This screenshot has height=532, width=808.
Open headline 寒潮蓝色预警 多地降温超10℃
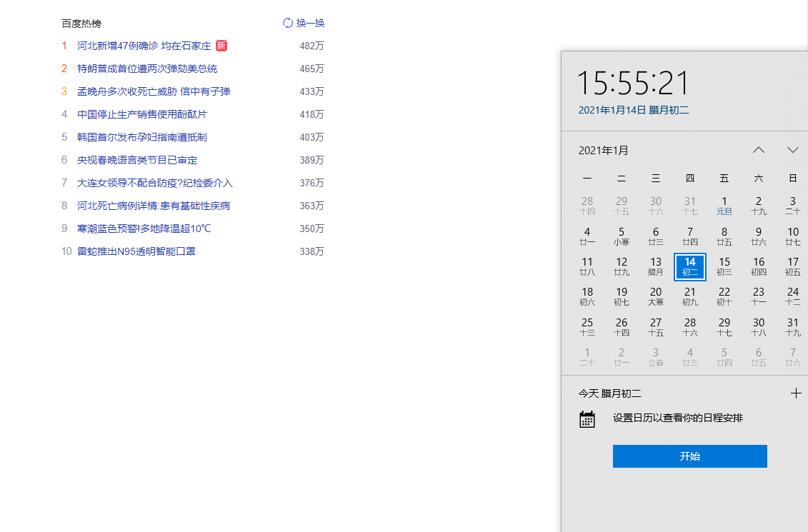[x=144, y=229]
